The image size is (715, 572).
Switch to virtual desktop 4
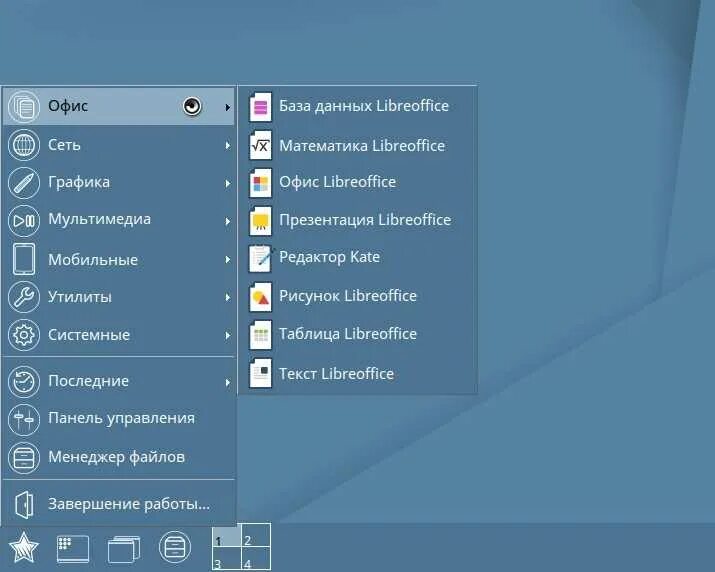[x=256, y=559]
